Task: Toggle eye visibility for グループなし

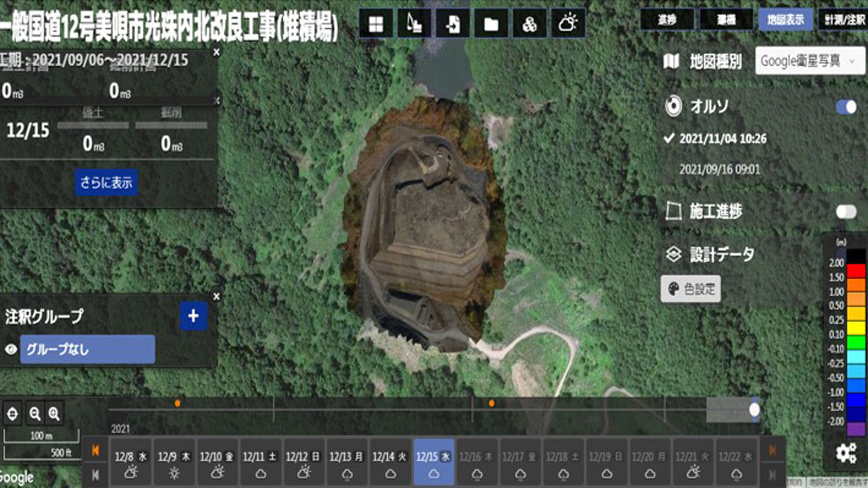Action: click(x=10, y=349)
